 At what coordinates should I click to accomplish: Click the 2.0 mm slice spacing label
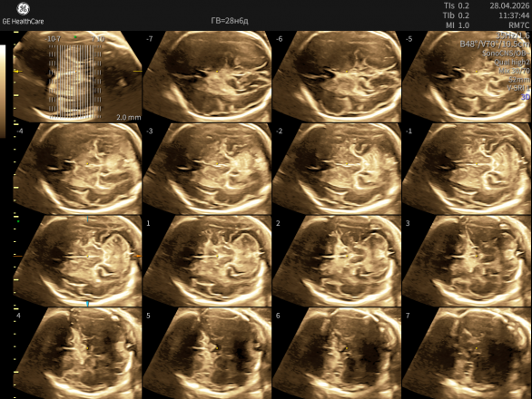(x=129, y=117)
